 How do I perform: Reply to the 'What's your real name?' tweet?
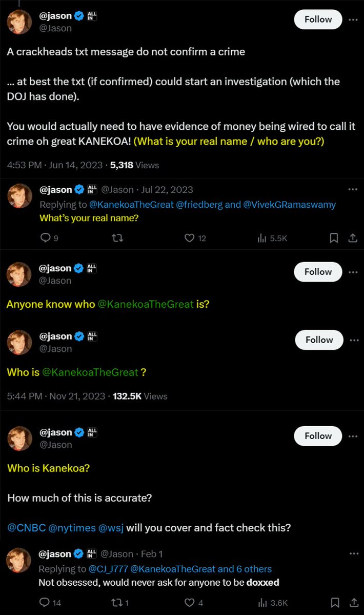[46, 238]
